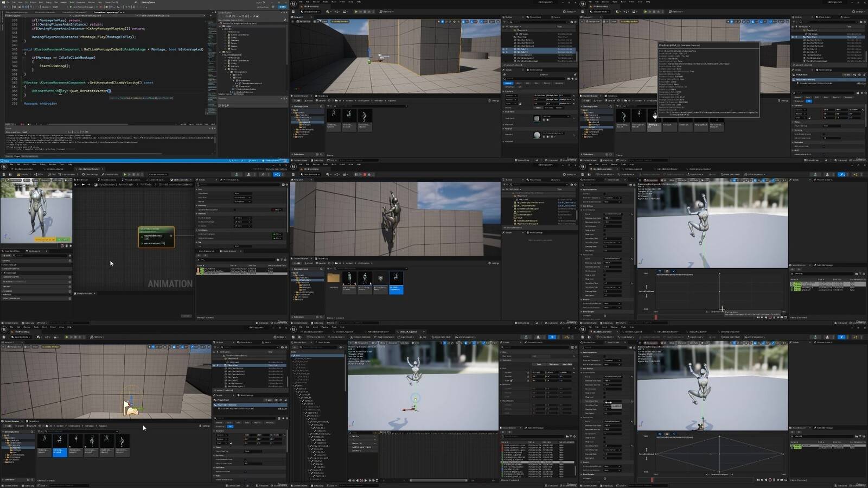The image size is (868, 488).
Task: Click the Outliner settings gear in the Player Start editor
Action: pos(285,347)
